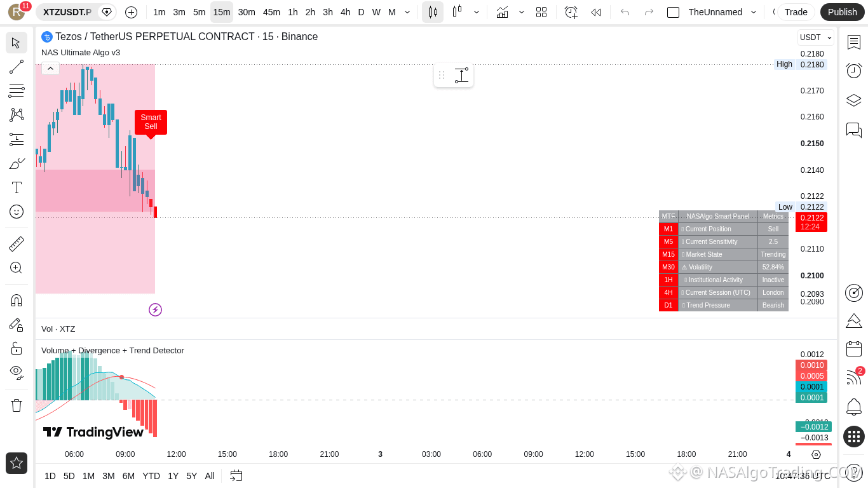Viewport: 868px width, 488px height.
Task: Select the trend line drawing tool
Action: tap(17, 67)
